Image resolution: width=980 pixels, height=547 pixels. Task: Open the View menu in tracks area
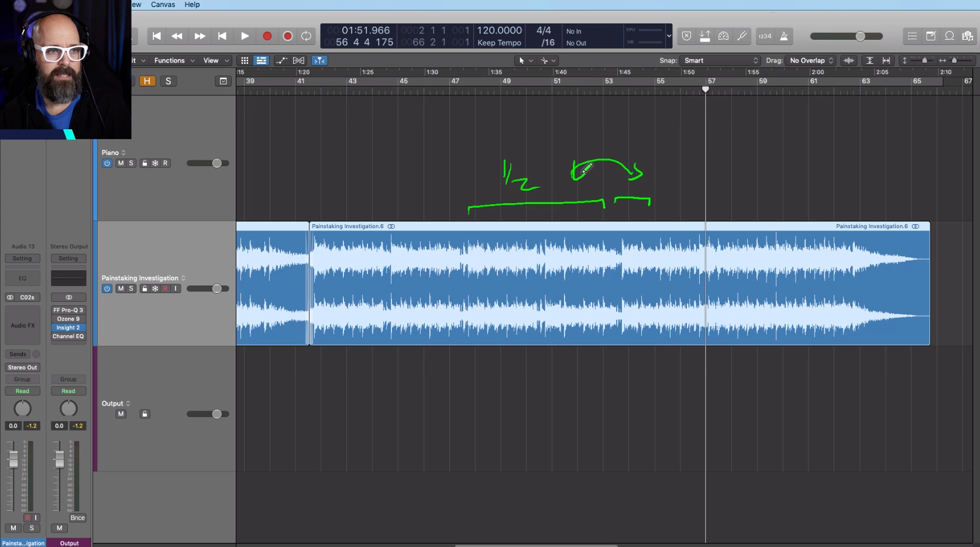[216, 60]
